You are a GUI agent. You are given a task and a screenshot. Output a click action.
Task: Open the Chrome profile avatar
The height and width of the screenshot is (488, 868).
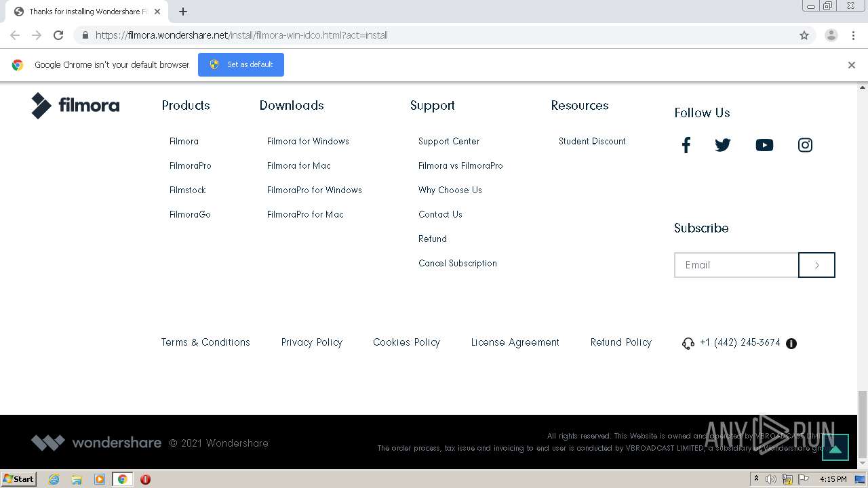pyautogui.click(x=831, y=35)
